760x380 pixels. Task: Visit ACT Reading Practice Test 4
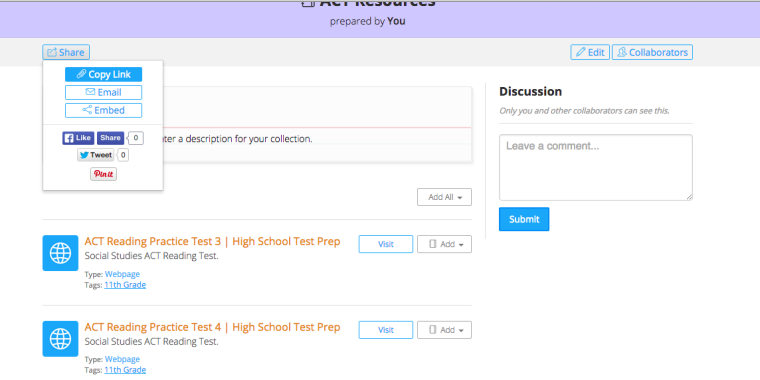coord(386,330)
